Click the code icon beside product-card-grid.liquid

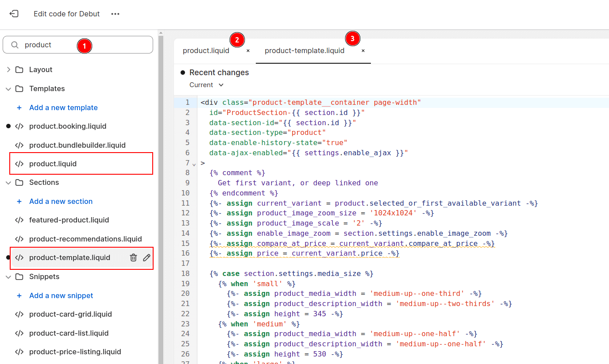(19, 314)
